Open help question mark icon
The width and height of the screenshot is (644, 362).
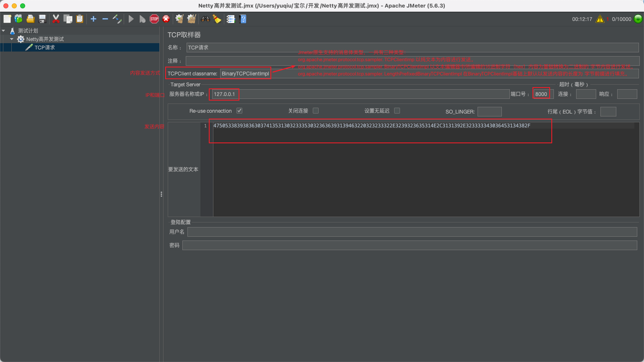pyautogui.click(x=243, y=19)
